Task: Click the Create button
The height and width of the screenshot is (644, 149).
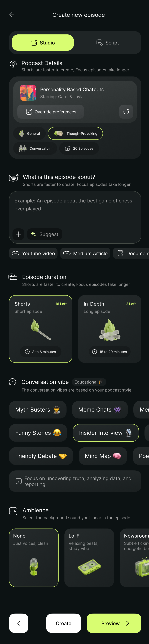Action: coord(64,623)
